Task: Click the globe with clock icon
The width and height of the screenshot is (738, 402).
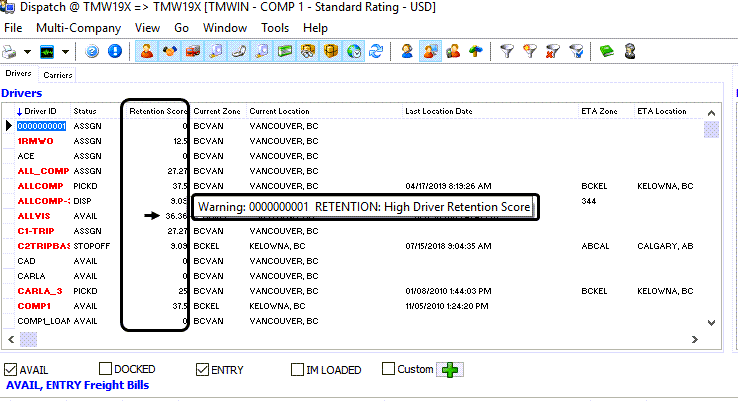Action: [x=354, y=51]
